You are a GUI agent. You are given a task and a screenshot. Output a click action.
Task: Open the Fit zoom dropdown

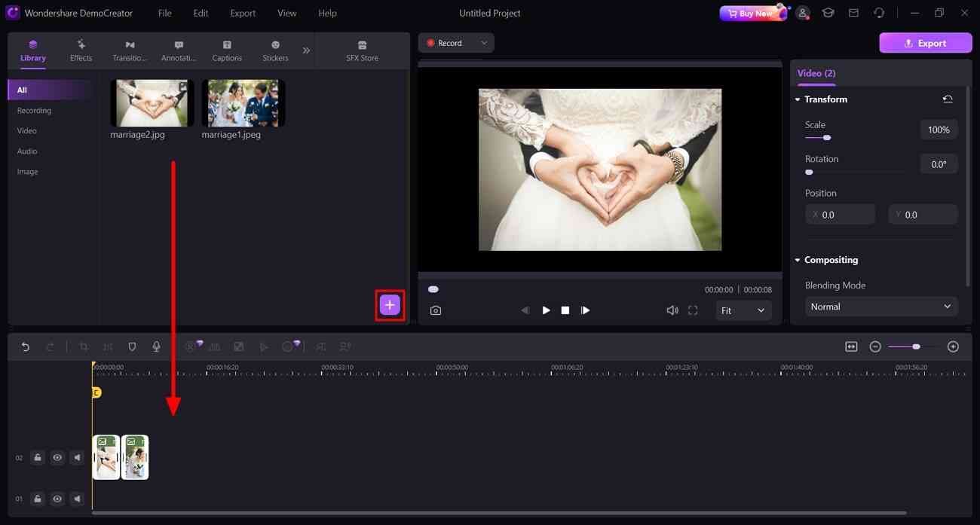[x=743, y=310]
